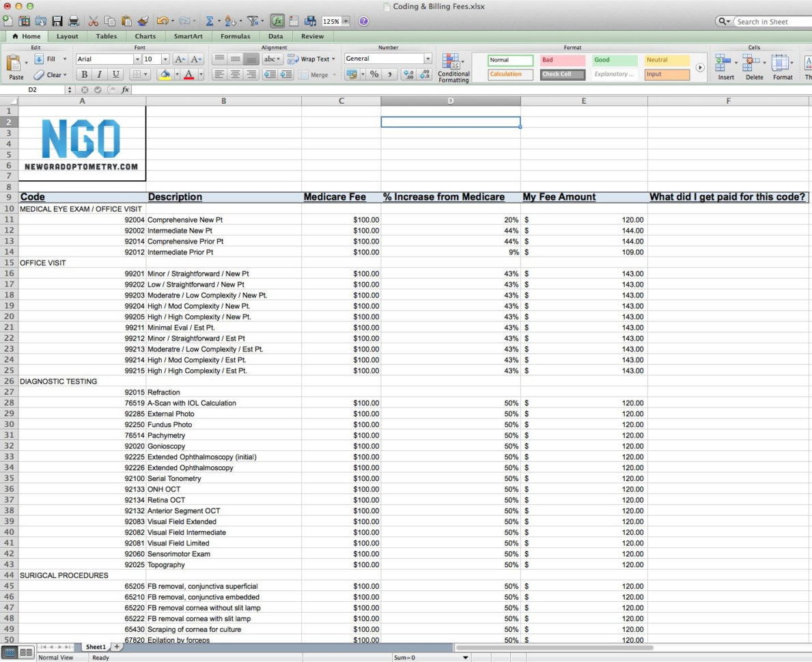Apply Percent style to the selection
Screen dimensions: 812x662
(x=374, y=74)
